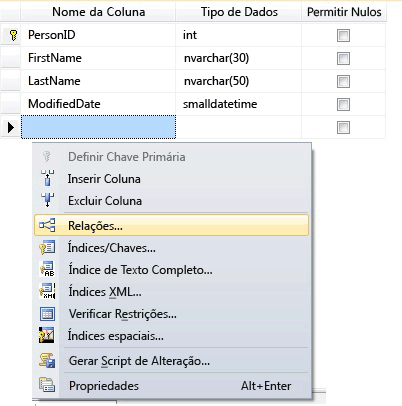This screenshot has height=406, width=402.
Task: Click the Índices espaciais icon
Action: tap(47, 335)
